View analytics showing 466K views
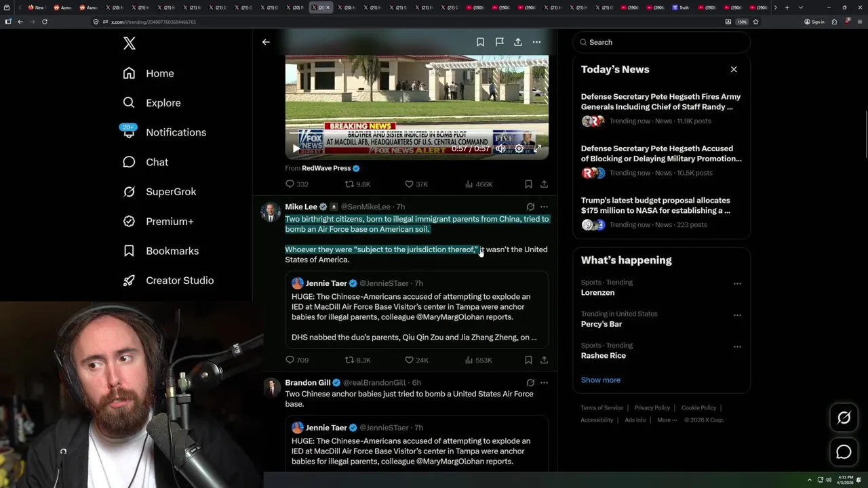Image resolution: width=868 pixels, height=488 pixels. 478,184
